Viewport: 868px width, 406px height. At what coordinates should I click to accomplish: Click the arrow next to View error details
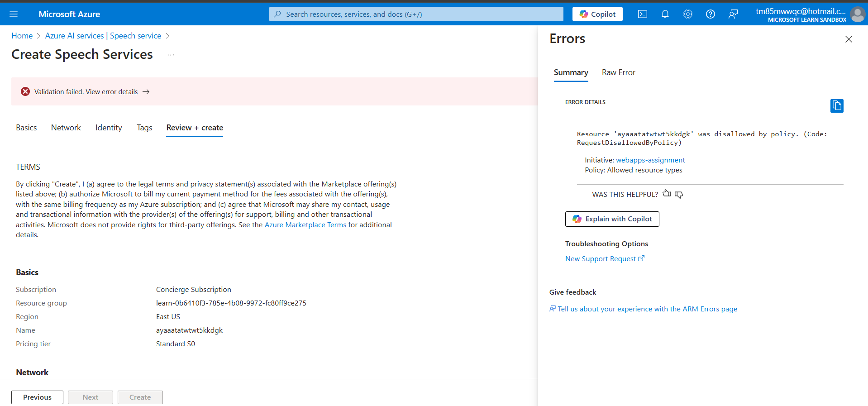tap(146, 91)
